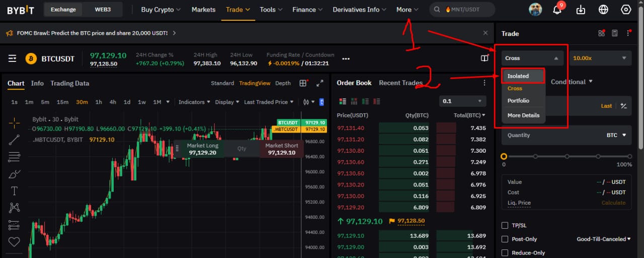The width and height of the screenshot is (644, 258).
Task: Click the download app icon
Action: click(581, 10)
